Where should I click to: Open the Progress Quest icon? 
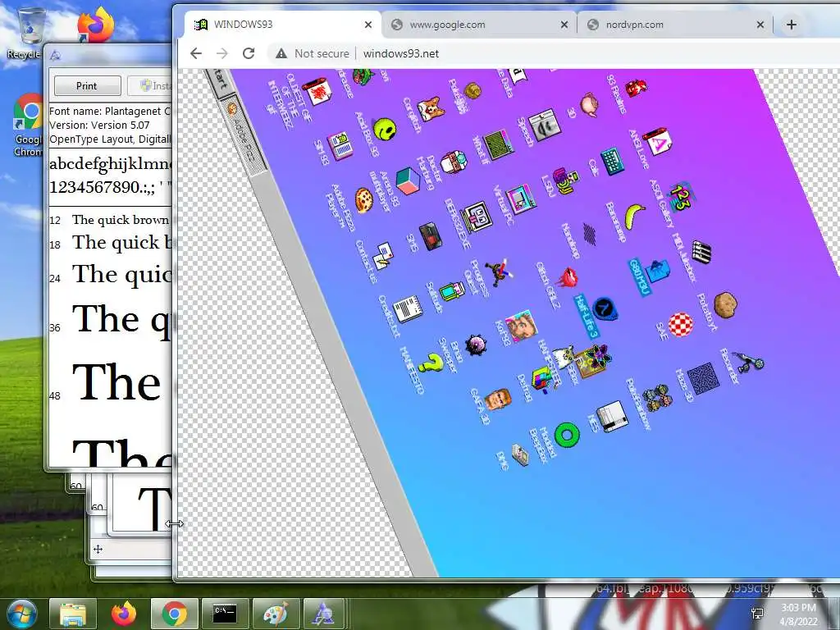coord(499,272)
